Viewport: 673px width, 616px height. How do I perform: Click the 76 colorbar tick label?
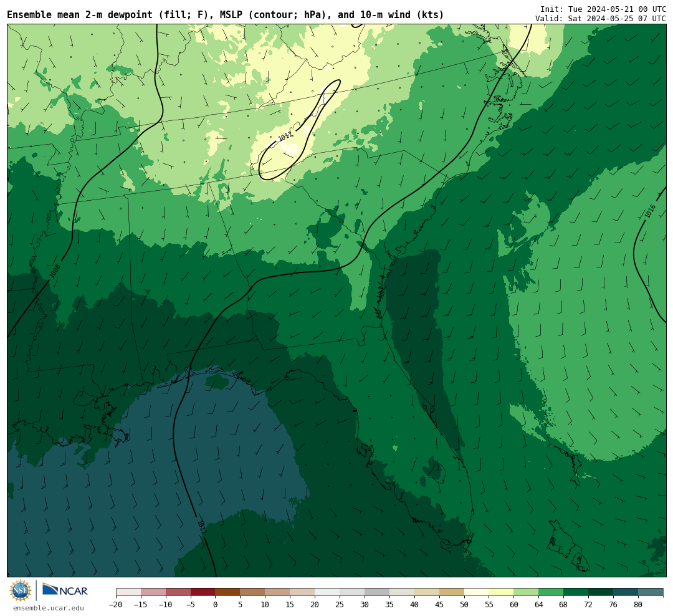[x=613, y=605]
